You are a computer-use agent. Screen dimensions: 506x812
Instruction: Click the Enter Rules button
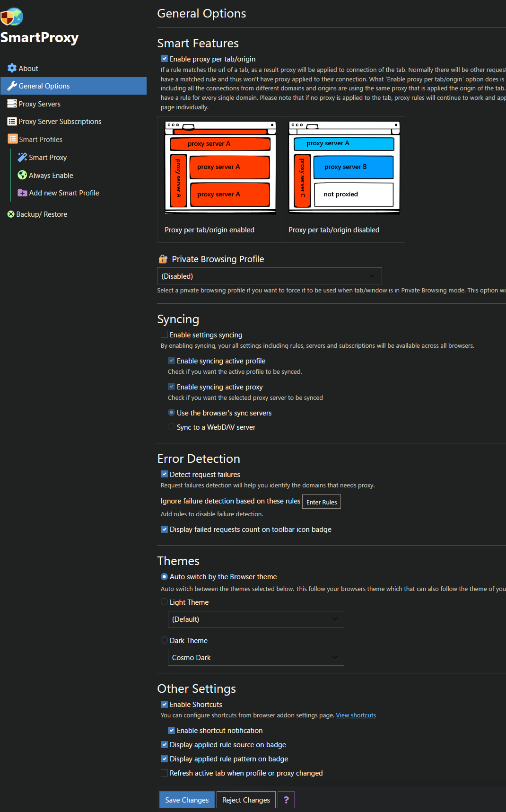click(322, 502)
